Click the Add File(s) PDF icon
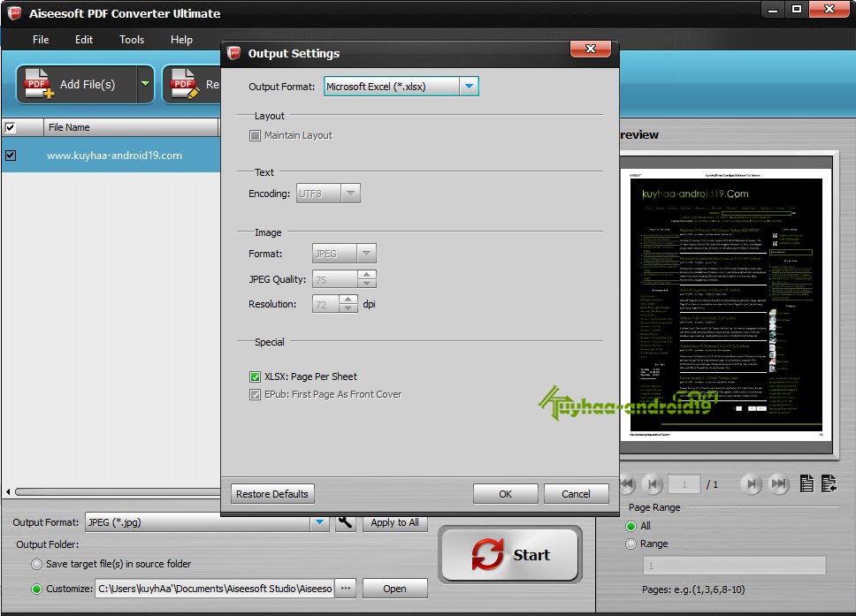This screenshot has width=856, height=616. [x=38, y=83]
